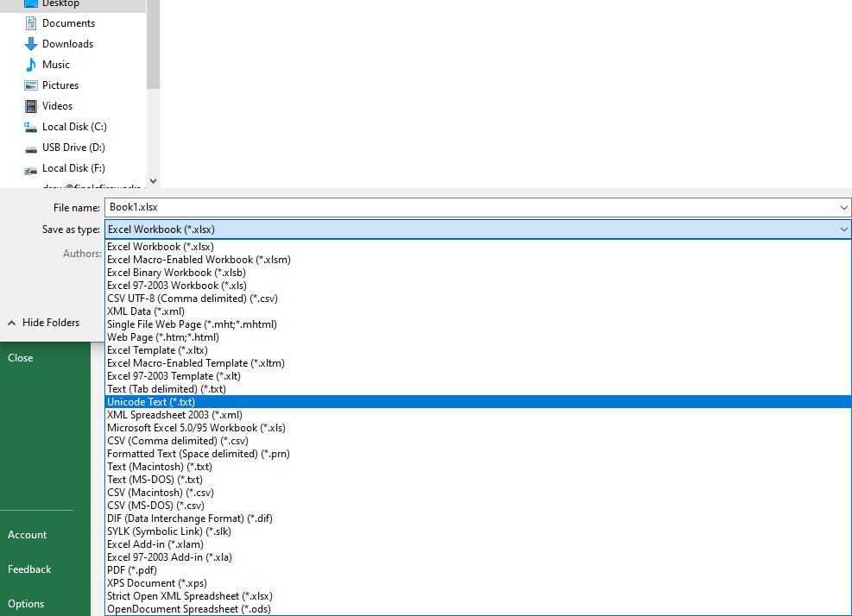Screen dimensions: 852x616
Task: Select Text (Tab delimited) (*.txt)
Action: click(477, 389)
